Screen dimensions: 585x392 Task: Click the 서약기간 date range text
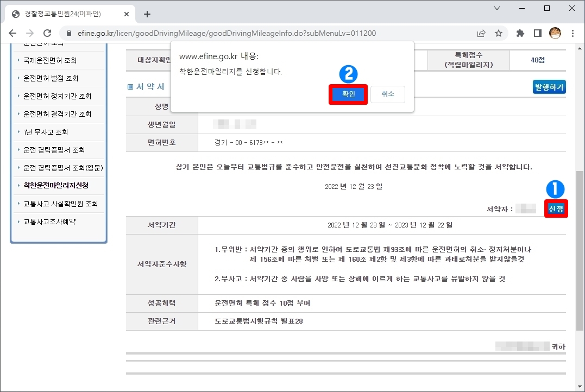tap(390, 225)
